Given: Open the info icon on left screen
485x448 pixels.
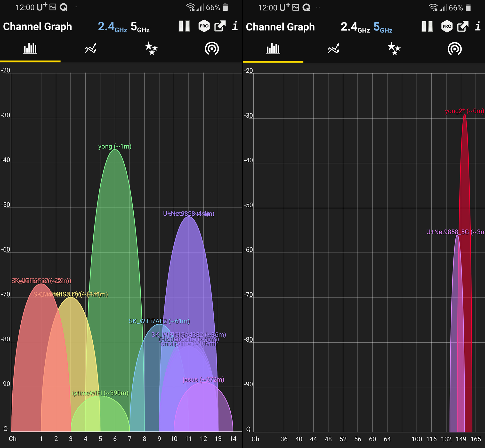Looking at the screenshot, I should (x=235, y=26).
